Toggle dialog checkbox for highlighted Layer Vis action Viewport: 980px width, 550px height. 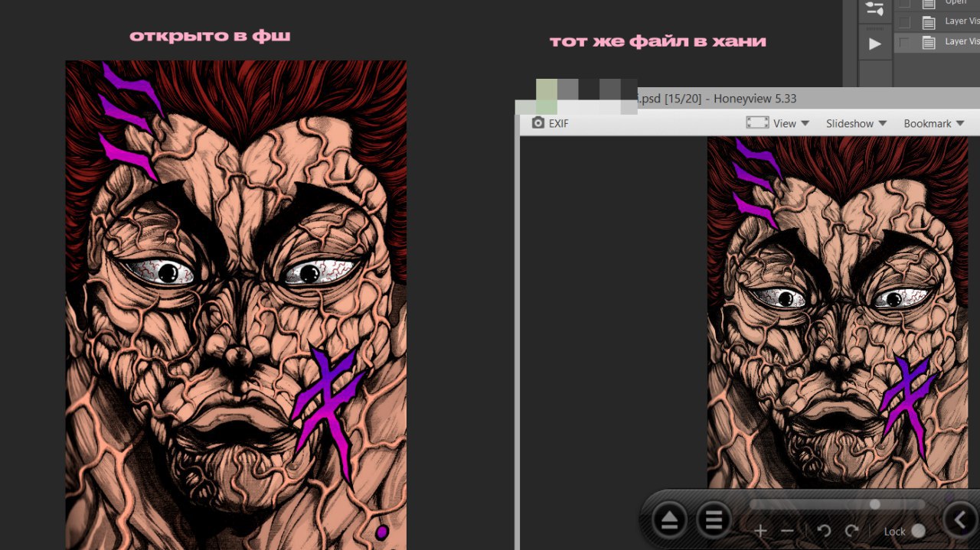904,42
